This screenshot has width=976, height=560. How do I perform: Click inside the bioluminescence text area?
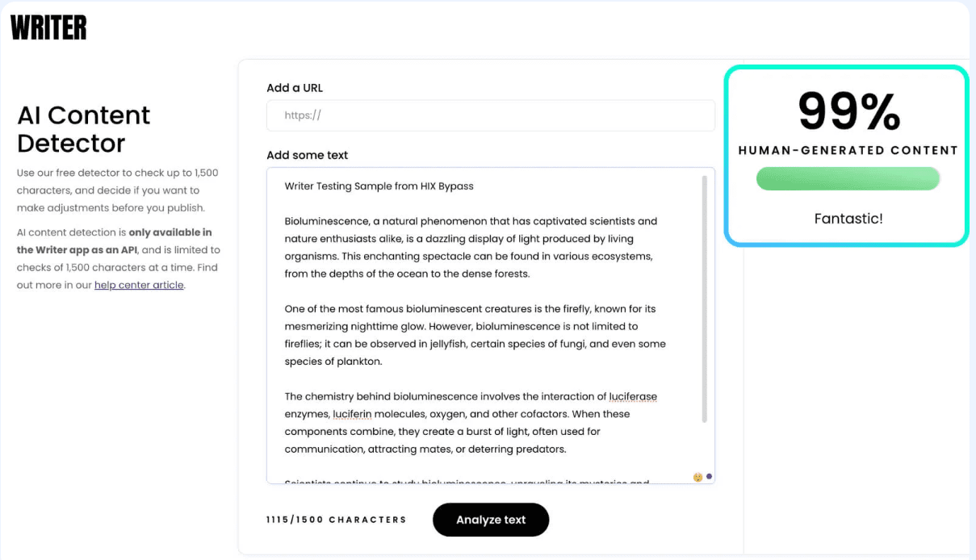tap(484, 379)
